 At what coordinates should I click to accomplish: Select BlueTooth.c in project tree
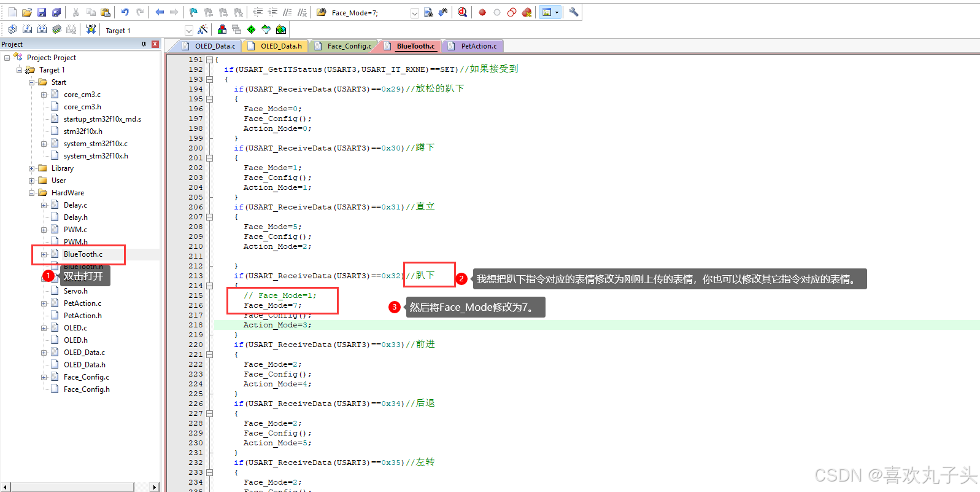(83, 254)
